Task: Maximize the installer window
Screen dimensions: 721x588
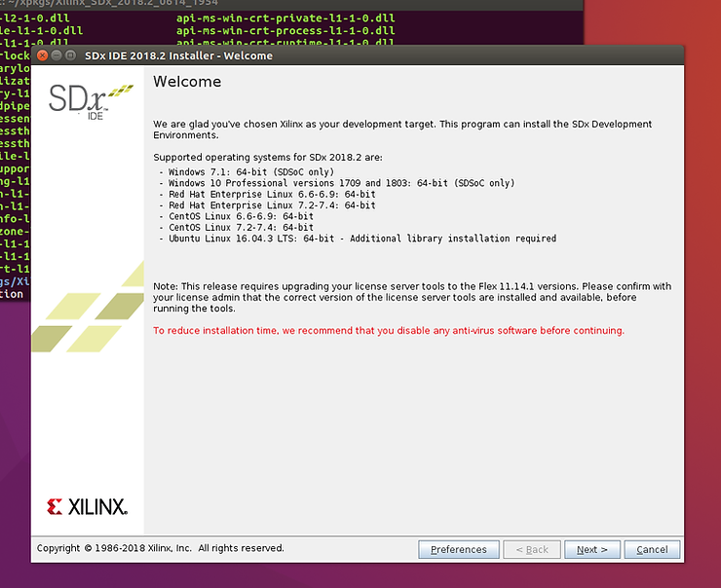Action: [x=70, y=55]
